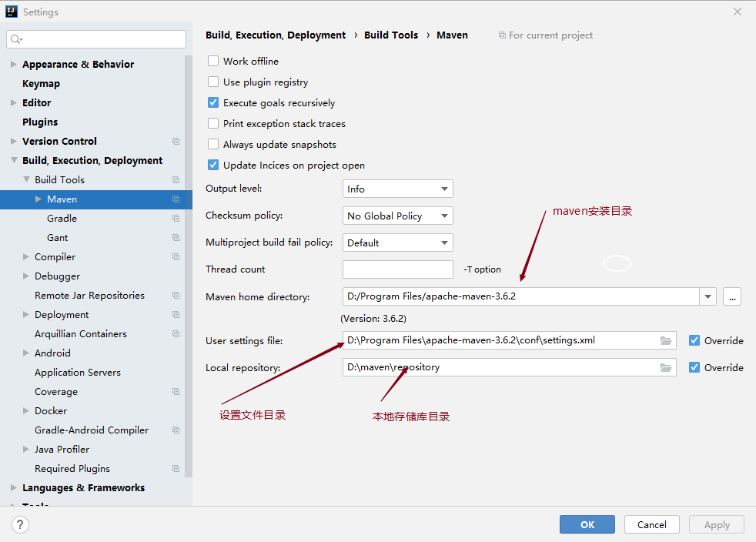Viewport: 756px width, 542px height.
Task: Click into the settings search field
Action: coord(96,39)
